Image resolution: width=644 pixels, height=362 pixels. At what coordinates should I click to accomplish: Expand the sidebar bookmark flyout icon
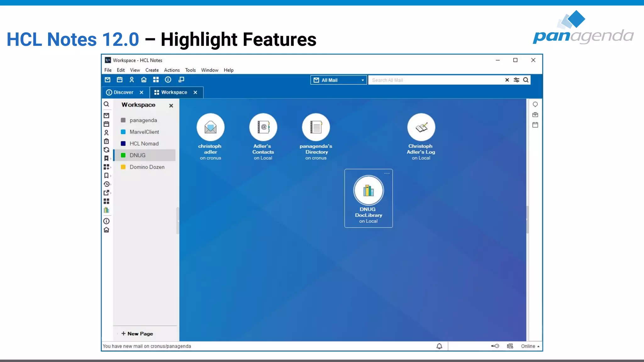tap(107, 176)
